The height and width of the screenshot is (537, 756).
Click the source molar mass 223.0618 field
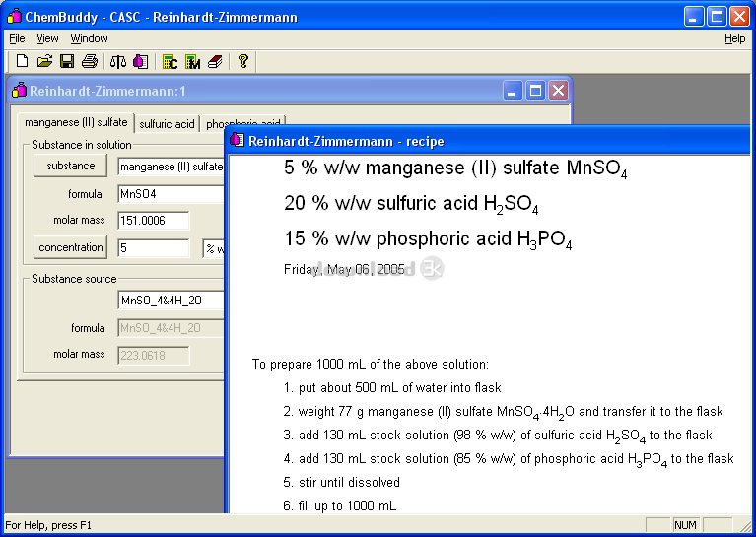[154, 356]
